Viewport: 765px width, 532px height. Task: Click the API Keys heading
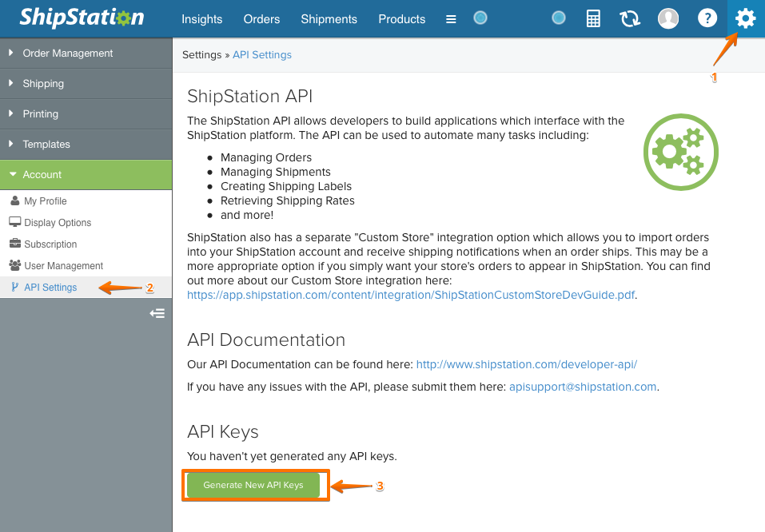click(222, 431)
